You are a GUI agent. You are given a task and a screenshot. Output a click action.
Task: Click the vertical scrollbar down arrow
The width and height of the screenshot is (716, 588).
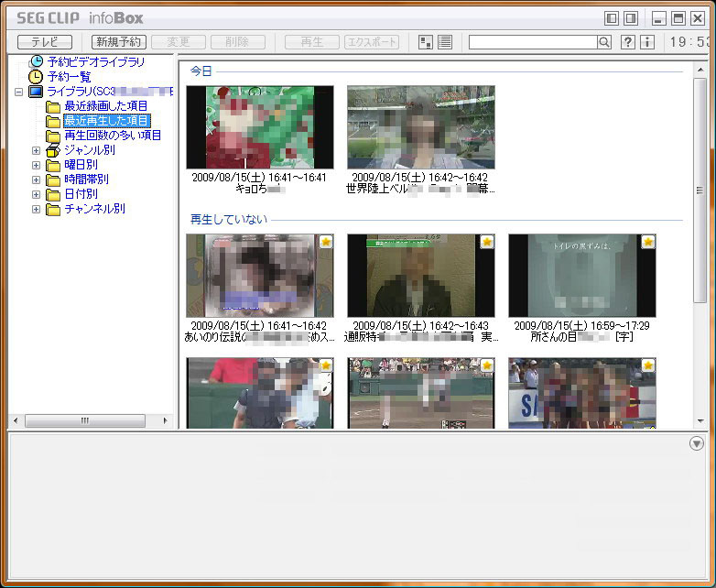700,420
